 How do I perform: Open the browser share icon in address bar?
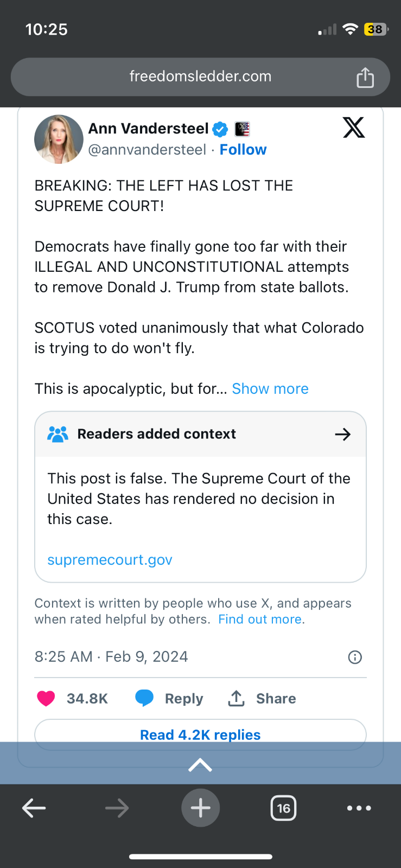(365, 76)
